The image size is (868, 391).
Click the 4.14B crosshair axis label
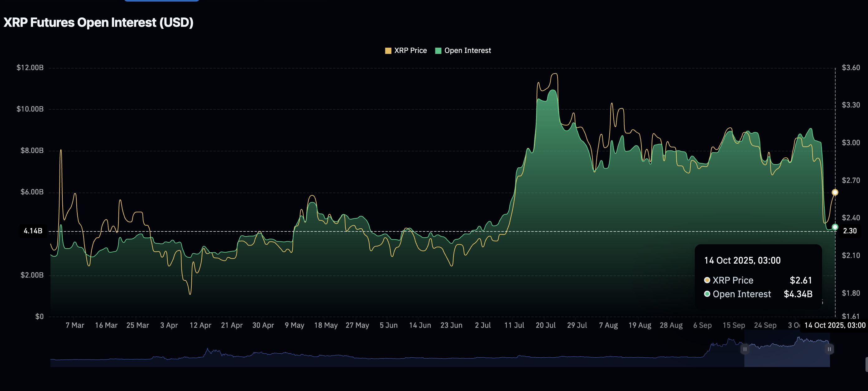click(33, 231)
